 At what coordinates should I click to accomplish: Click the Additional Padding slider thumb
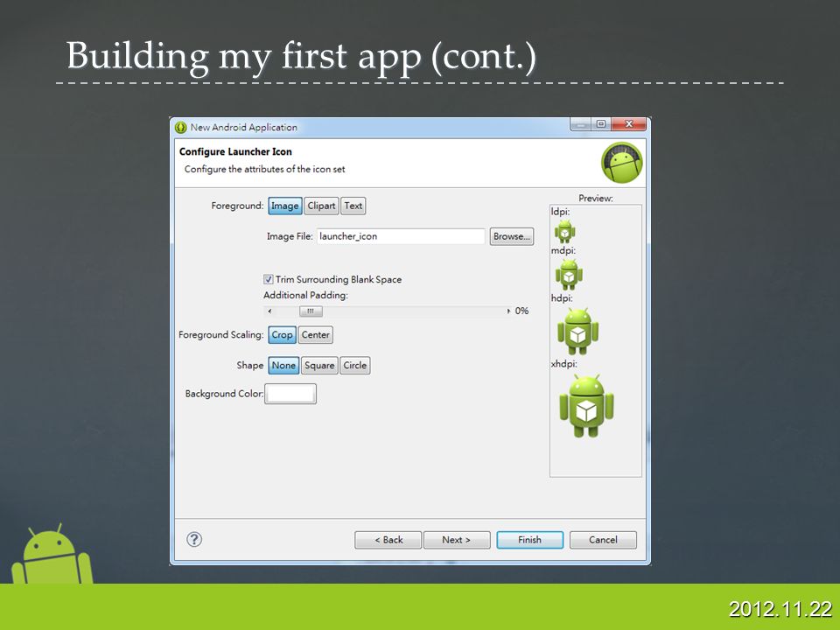(x=311, y=311)
